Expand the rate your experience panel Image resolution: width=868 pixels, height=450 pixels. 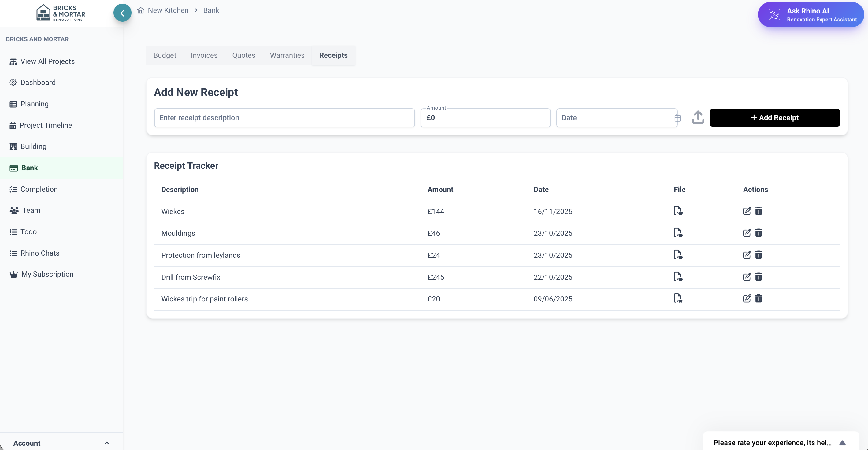842,443
